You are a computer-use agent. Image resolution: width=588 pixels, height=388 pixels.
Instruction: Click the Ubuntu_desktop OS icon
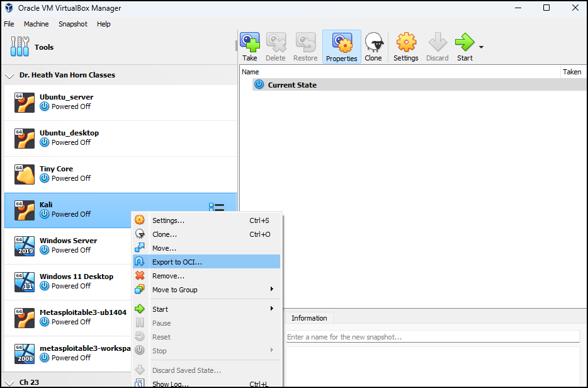[25, 139]
